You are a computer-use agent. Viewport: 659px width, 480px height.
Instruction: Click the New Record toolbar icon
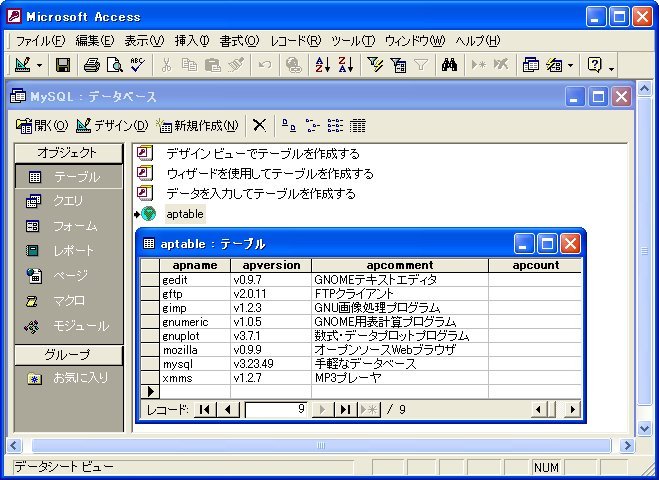tap(478, 65)
